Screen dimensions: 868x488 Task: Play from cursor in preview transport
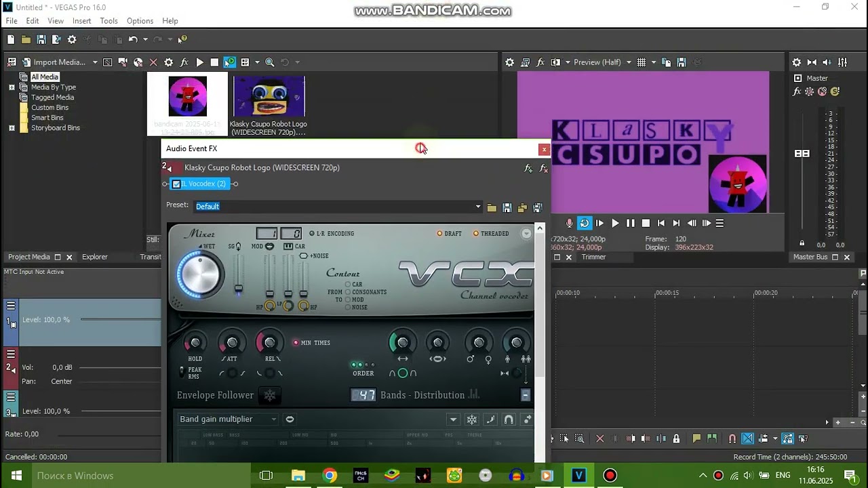point(615,223)
